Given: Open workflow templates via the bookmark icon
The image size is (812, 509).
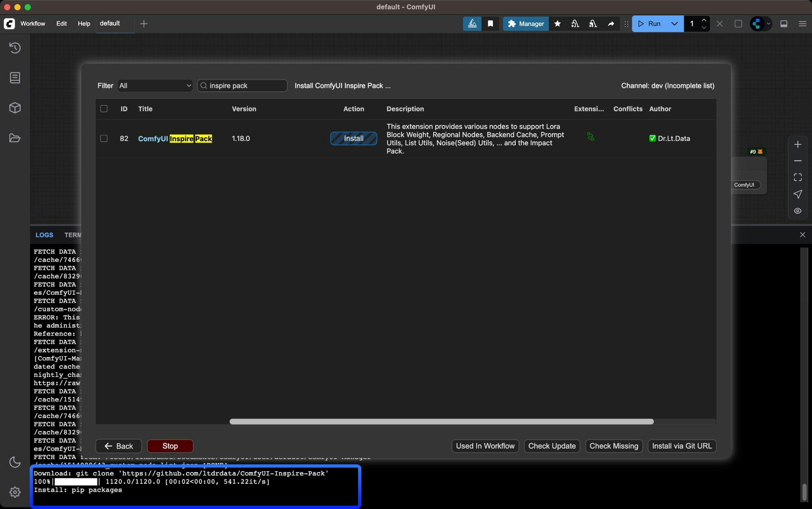Looking at the screenshot, I should pos(490,24).
